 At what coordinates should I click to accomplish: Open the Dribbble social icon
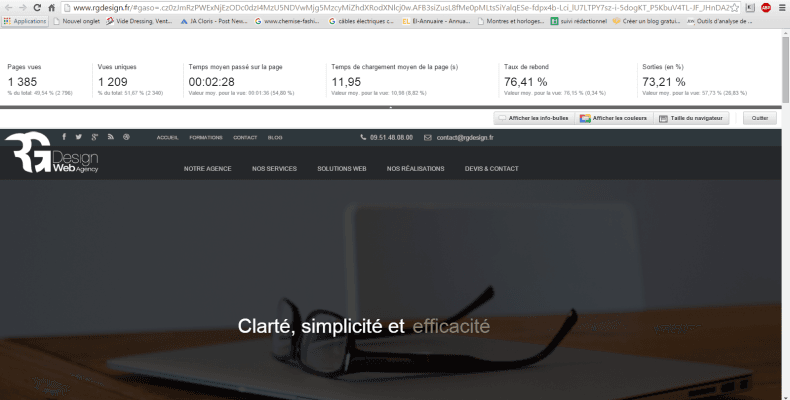pyautogui.click(x=126, y=137)
